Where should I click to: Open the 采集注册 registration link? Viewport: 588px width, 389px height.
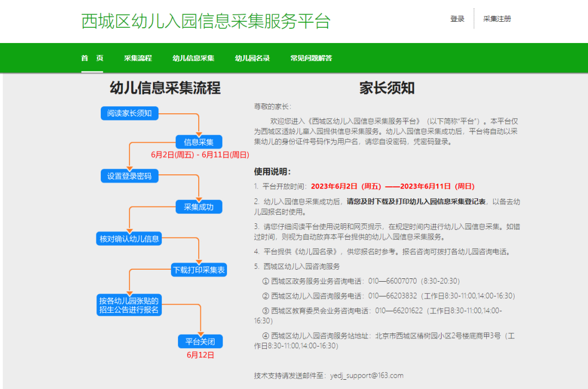[x=497, y=19]
